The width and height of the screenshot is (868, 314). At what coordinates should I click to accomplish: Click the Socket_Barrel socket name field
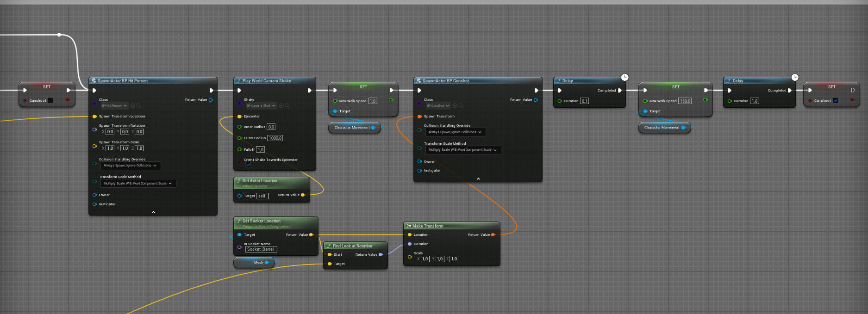point(261,249)
